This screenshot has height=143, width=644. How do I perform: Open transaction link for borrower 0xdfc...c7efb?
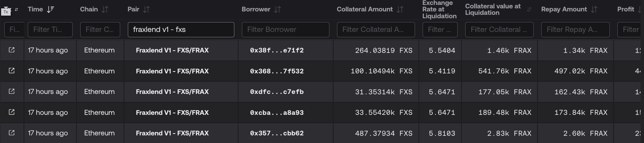click(12, 92)
